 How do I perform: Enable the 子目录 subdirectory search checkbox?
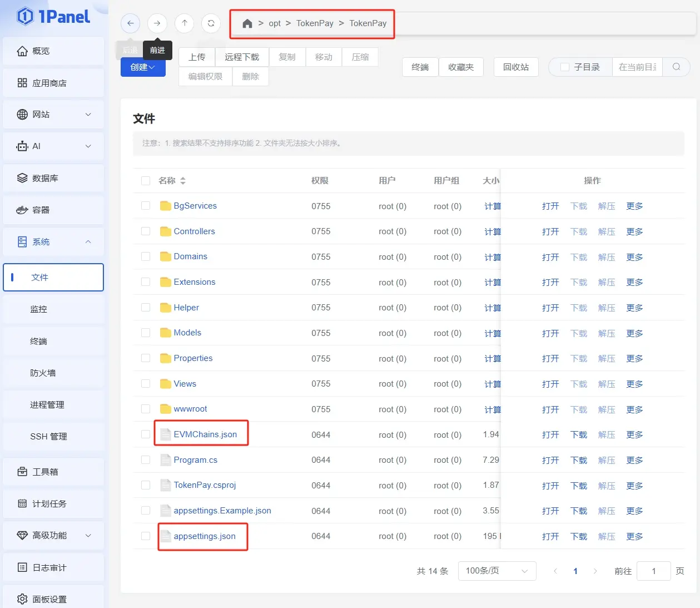point(565,67)
